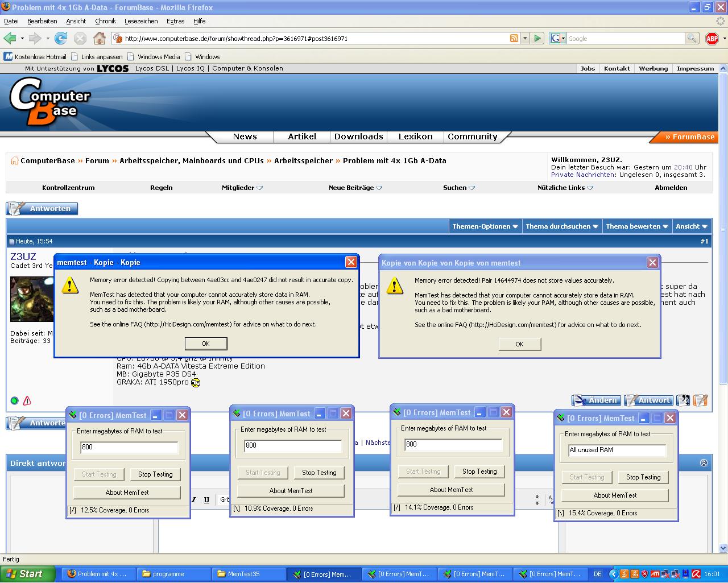The height and width of the screenshot is (583, 728).
Task: Open the Kostenlose Hotmail bookmark icon
Action: pos(8,56)
